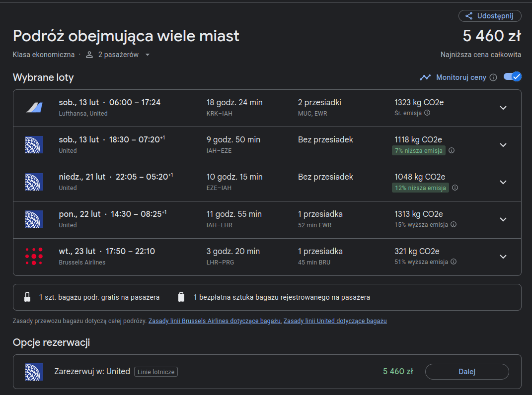Click the share icon next to Udostępnij
Screen dimensions: 532x395
click(469, 16)
